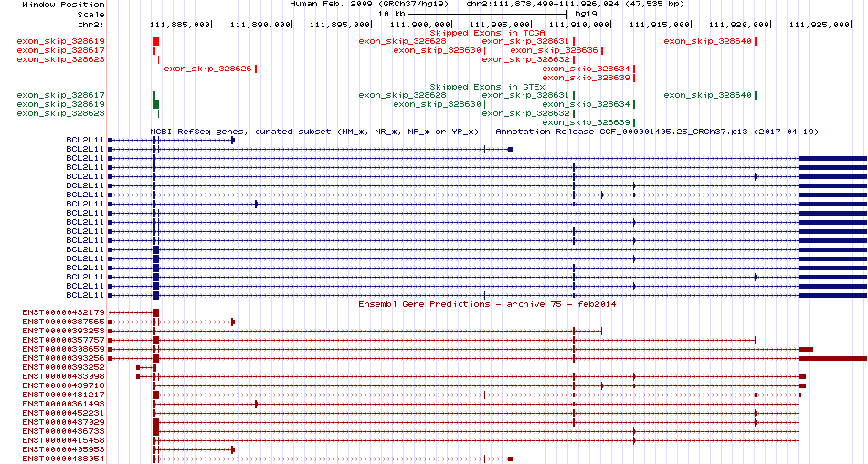Click the 'Skipped Exons in TCGA' track title
Screen dimensions: 868x464
click(x=487, y=33)
